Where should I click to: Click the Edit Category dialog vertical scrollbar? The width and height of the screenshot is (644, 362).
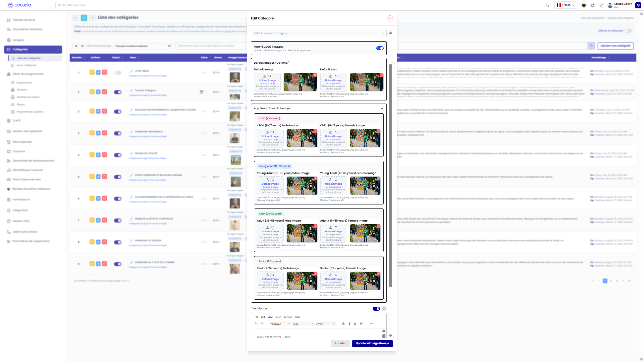[x=390, y=175]
